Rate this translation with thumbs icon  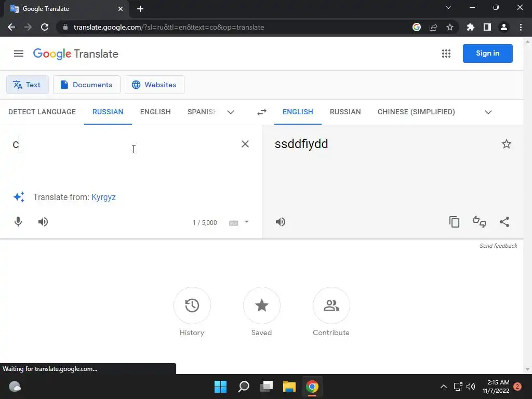pyautogui.click(x=480, y=222)
